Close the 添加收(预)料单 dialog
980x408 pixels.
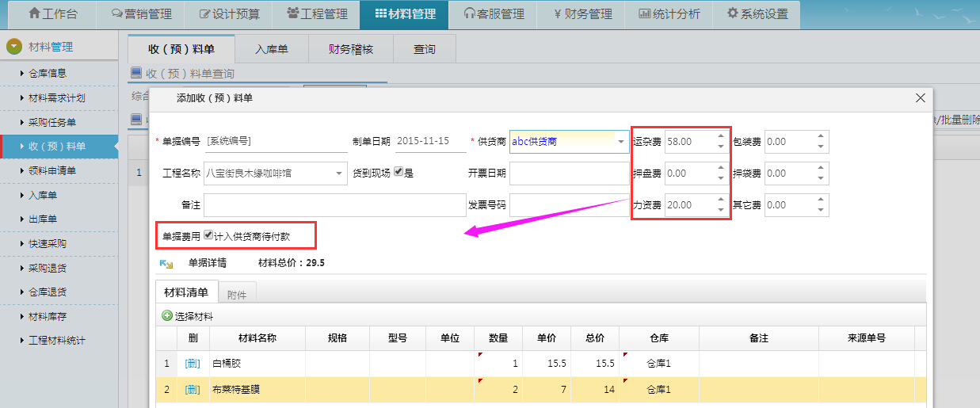[920, 98]
